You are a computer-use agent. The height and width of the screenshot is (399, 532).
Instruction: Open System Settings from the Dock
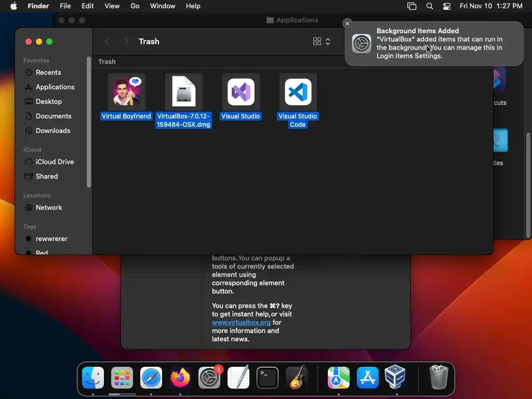[x=209, y=377]
